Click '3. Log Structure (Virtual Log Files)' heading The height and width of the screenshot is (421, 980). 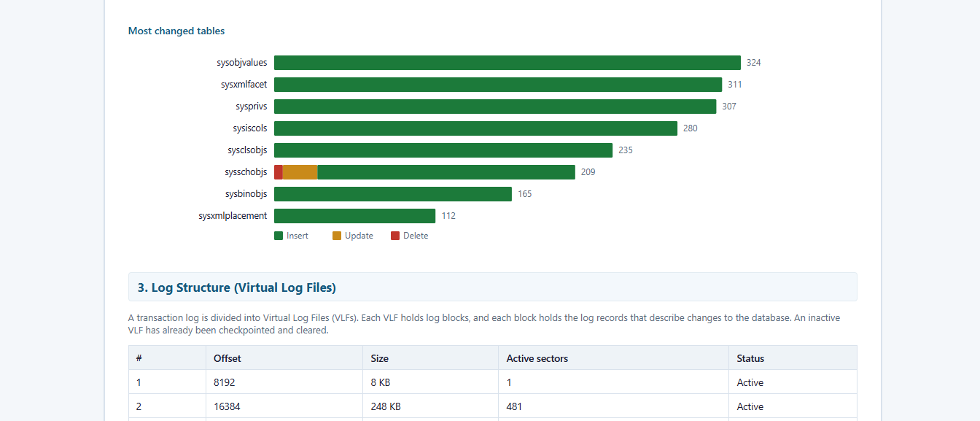237,287
